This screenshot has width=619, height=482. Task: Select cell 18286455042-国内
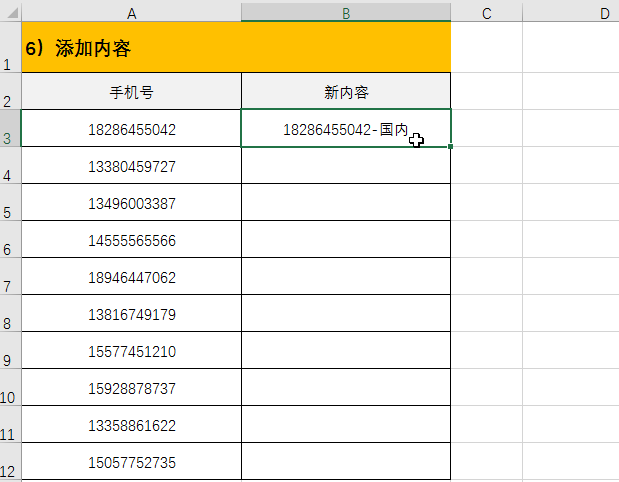[346, 128]
